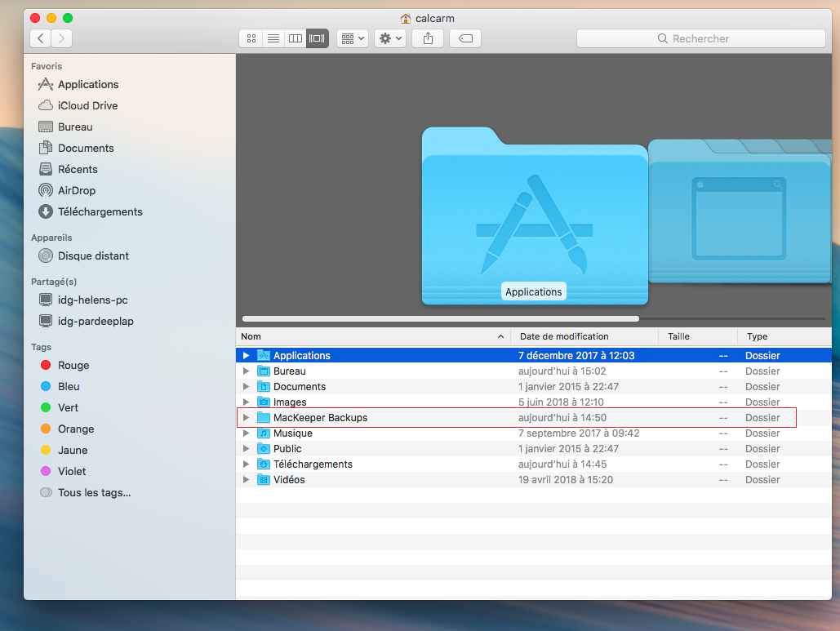Viewport: 840px width, 631px height.
Task: Switch to column view in toolbar
Action: click(x=296, y=38)
